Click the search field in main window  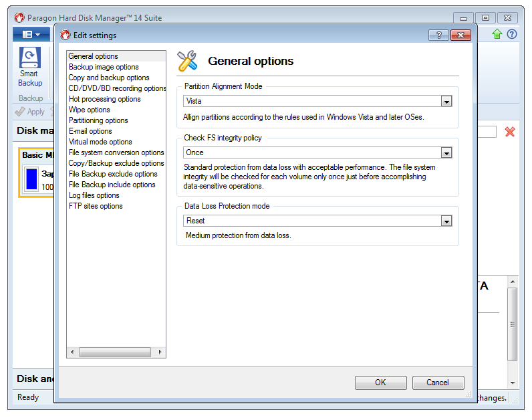coord(487,132)
